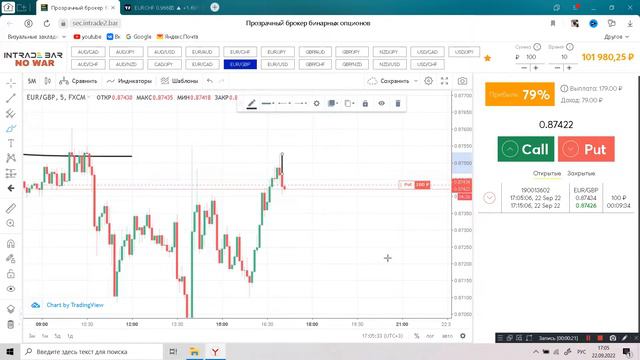This screenshot has width=640, height=360.
Task: Hide all drawings with sidebar eye icon
Action: tap(11, 289)
